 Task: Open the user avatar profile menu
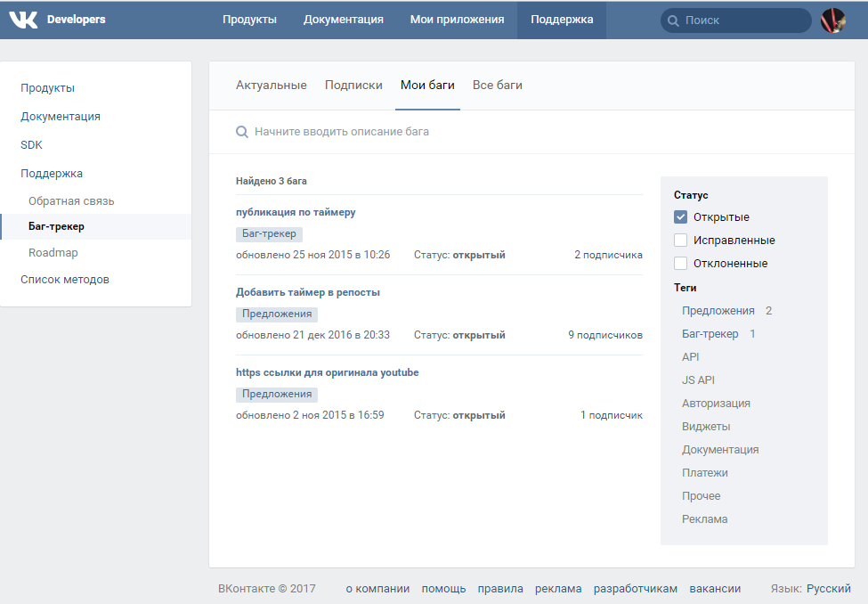pyautogui.click(x=832, y=20)
